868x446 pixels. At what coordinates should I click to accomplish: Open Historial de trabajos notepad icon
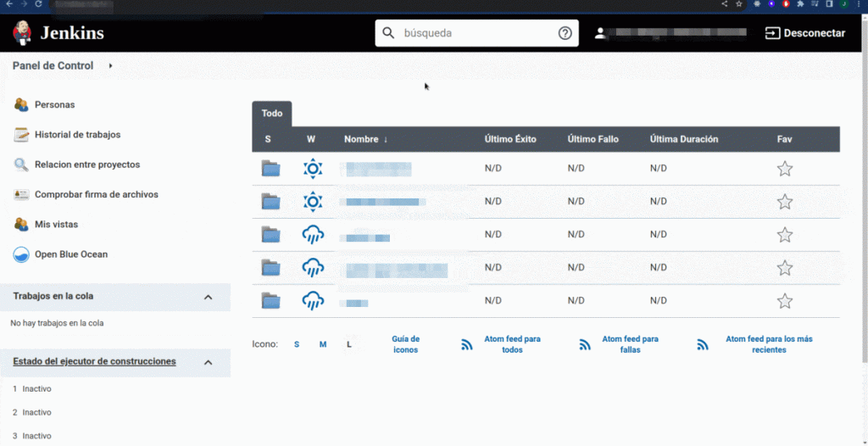coord(21,135)
